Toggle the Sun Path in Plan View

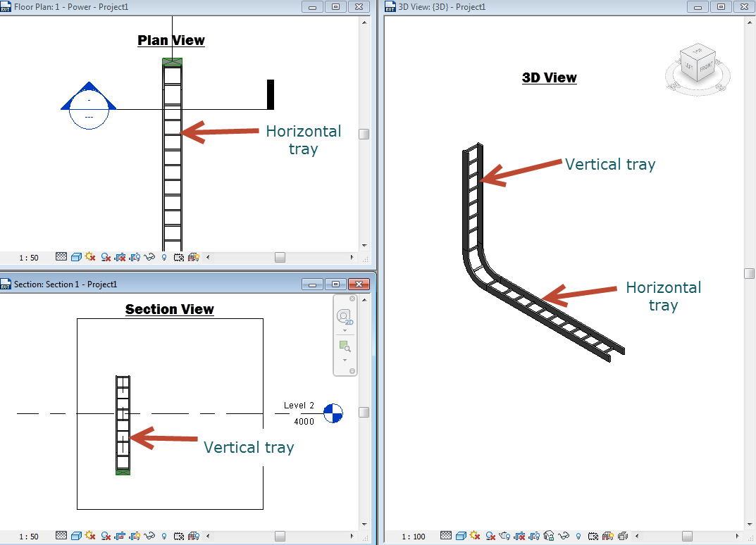[x=90, y=257]
